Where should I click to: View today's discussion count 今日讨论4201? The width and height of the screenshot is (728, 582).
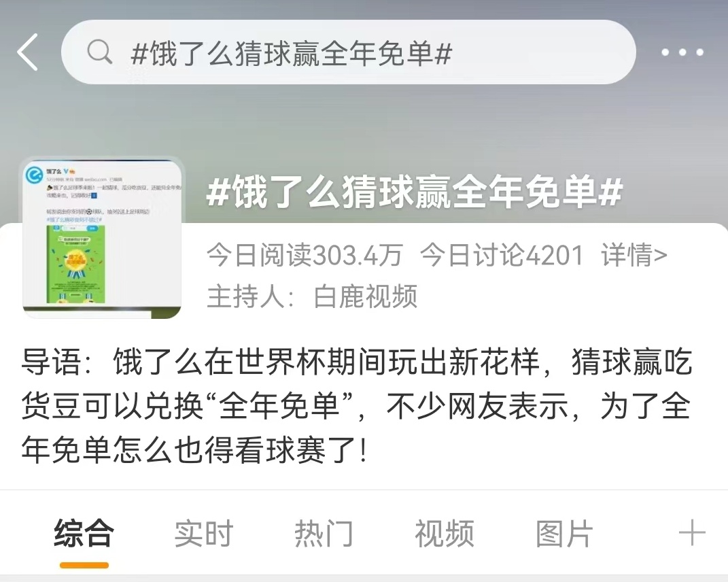coord(502,255)
